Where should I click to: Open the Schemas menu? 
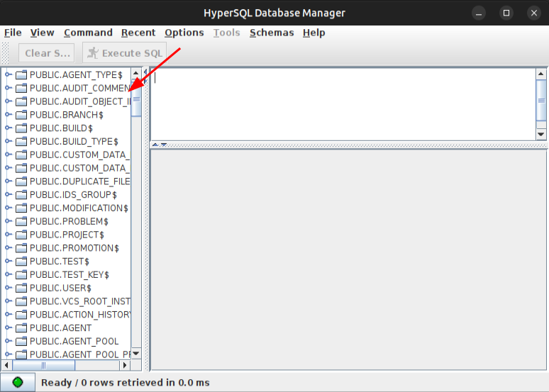click(271, 33)
